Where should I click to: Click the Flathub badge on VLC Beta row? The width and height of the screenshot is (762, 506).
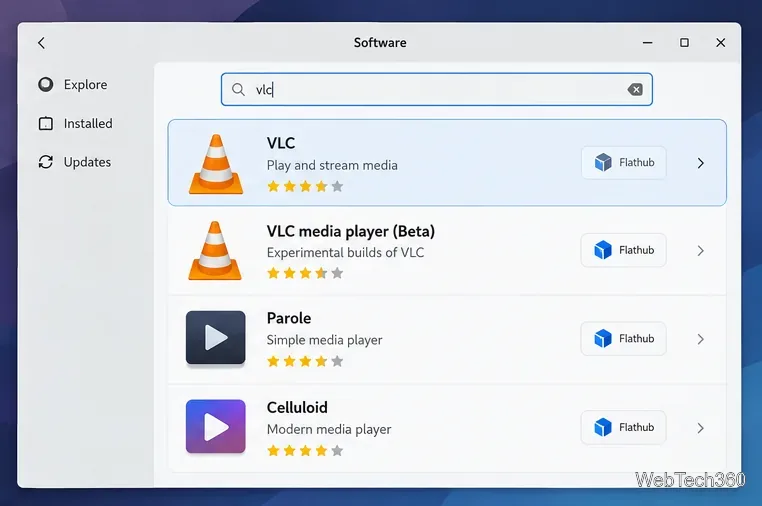click(x=623, y=250)
